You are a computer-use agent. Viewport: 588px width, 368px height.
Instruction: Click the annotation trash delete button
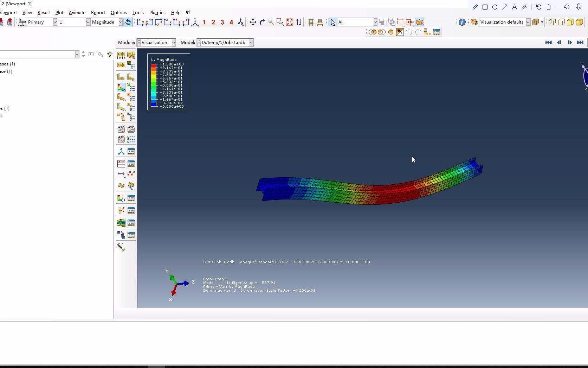pos(549,7)
